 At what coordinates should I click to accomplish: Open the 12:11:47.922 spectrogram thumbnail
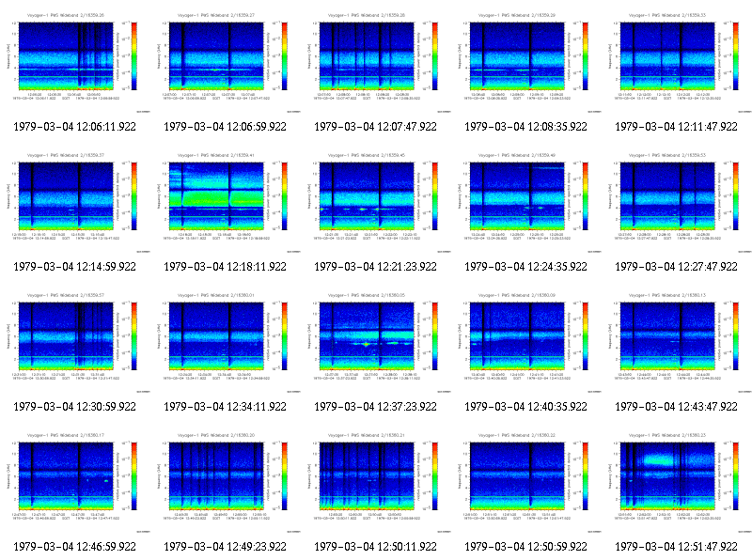click(677, 63)
